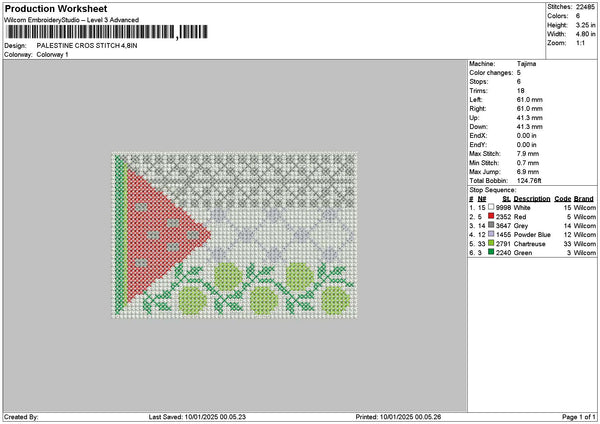The image size is (600, 424).
Task: Click the Zoom value 1:1
Action: point(580,43)
